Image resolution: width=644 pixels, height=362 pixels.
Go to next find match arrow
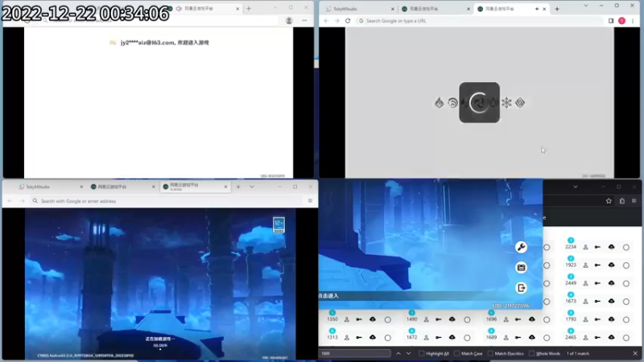click(408, 353)
